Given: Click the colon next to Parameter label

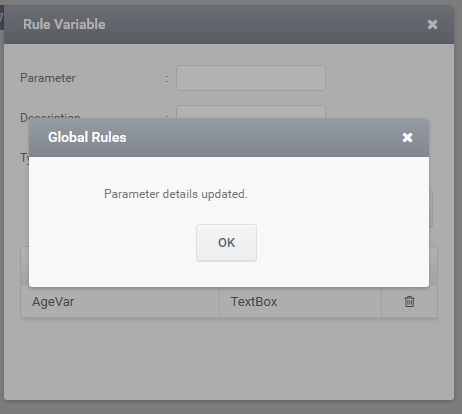Looking at the screenshot, I should pos(166,79).
